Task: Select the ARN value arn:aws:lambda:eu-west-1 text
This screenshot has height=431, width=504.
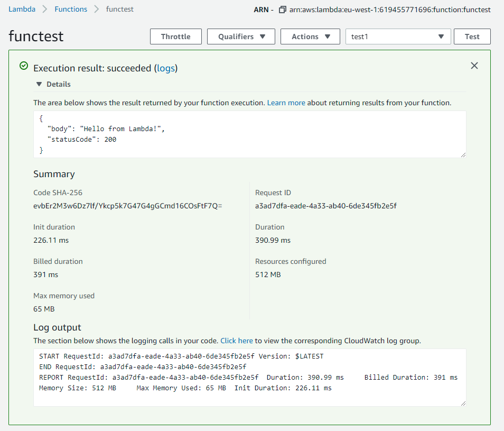Action: coord(390,10)
